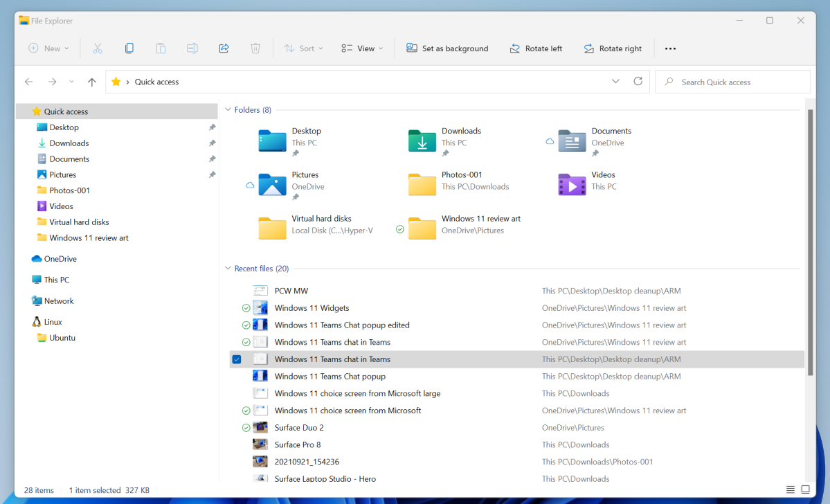This screenshot has height=504, width=830.
Task: Collapse the Folders (8) group
Action: coord(228,109)
